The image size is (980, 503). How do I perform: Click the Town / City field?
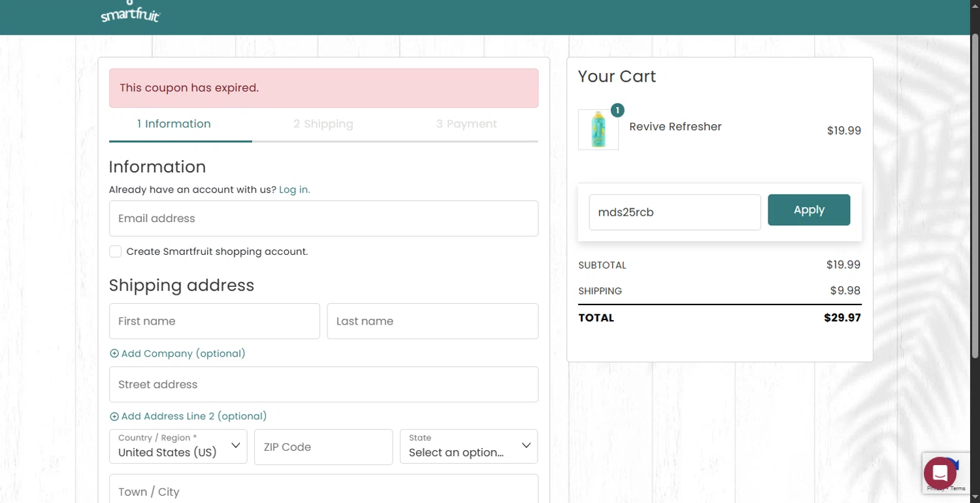[x=323, y=489]
